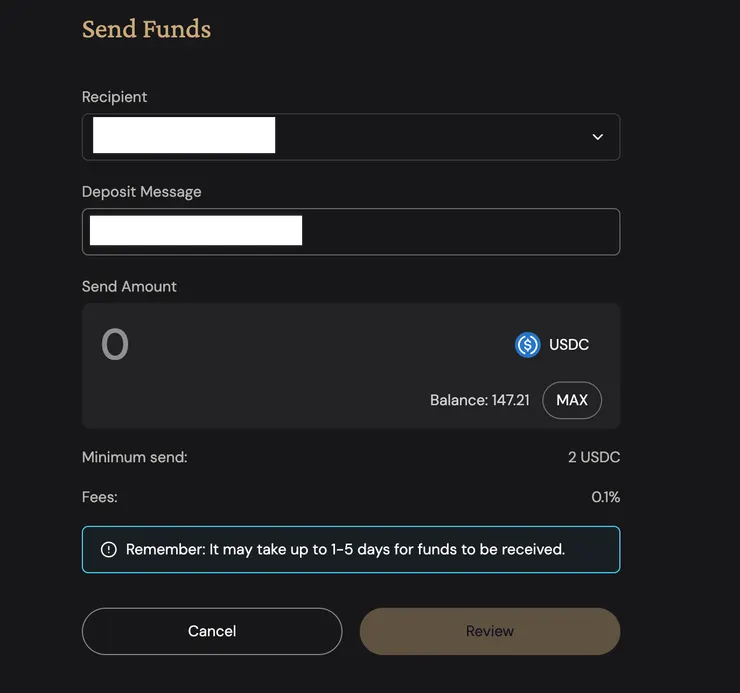Click the Deposit Message label
The width and height of the screenshot is (740, 693).
tap(141, 192)
